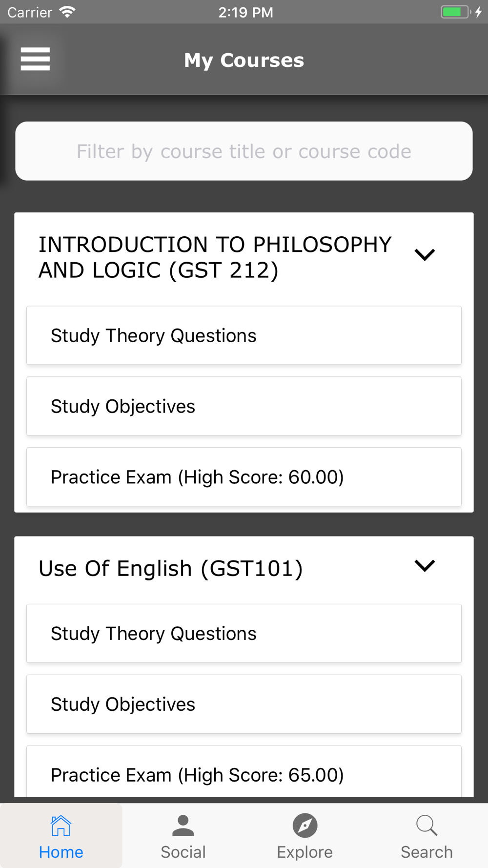Tap the Introduction to Philosophy course title
The image size is (488, 868).
click(x=215, y=257)
